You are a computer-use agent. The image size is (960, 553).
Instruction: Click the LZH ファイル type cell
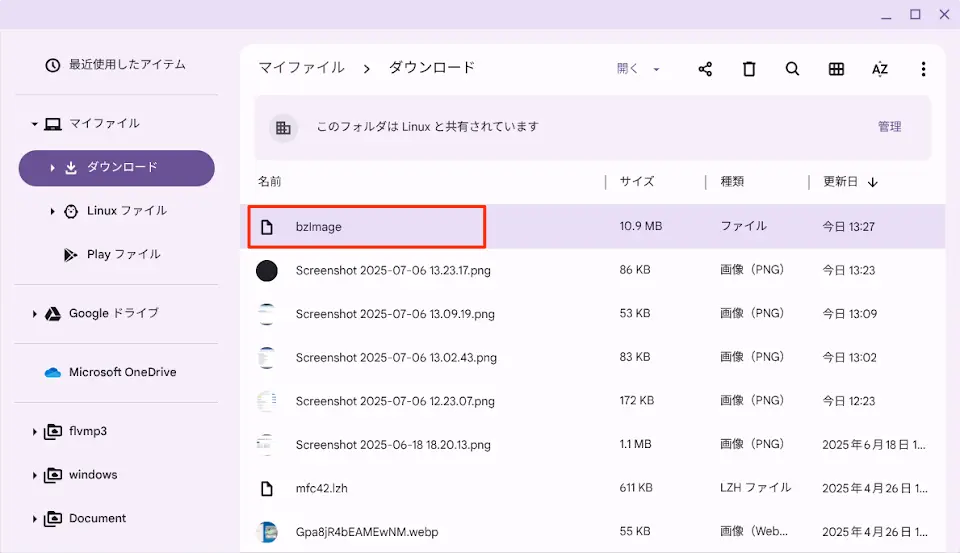pos(756,487)
